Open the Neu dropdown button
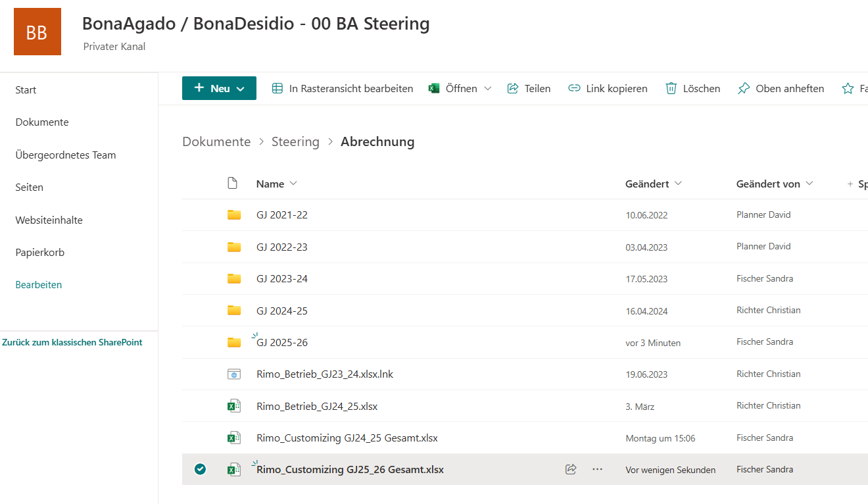The image size is (868, 504). 219,88
